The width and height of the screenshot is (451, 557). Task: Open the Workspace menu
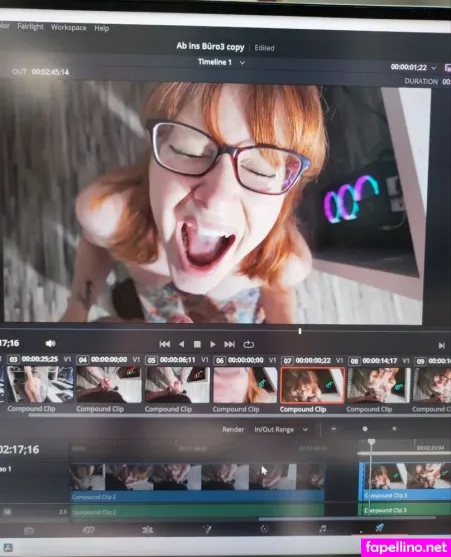coord(69,27)
